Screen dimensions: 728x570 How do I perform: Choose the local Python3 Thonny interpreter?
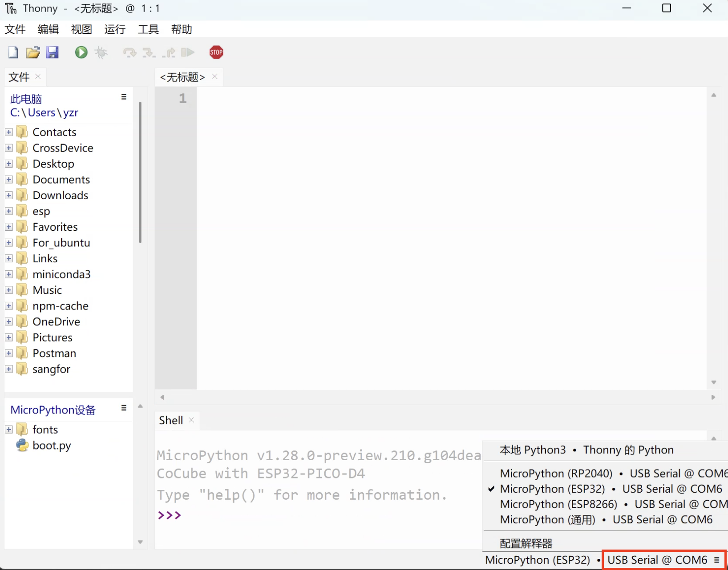586,450
